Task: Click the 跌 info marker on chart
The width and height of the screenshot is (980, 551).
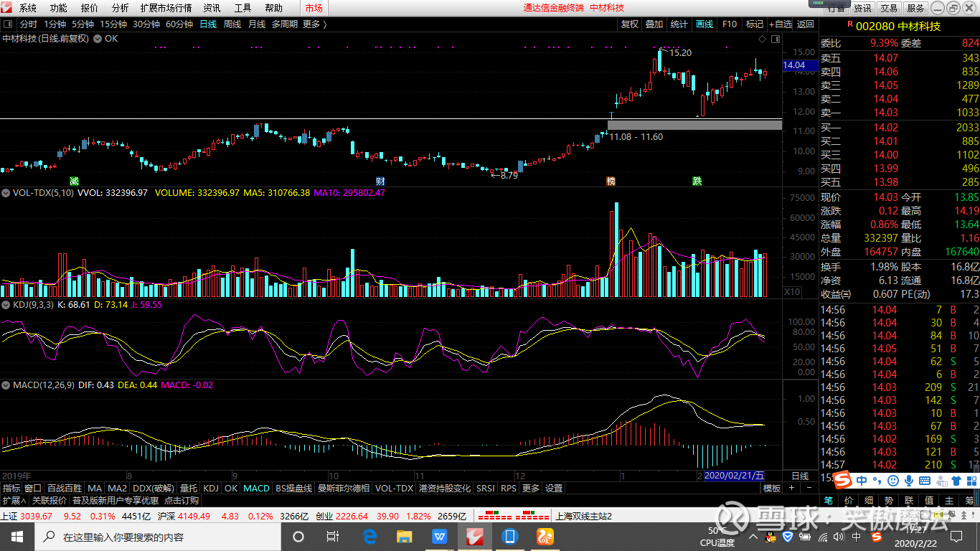Action: click(x=697, y=181)
